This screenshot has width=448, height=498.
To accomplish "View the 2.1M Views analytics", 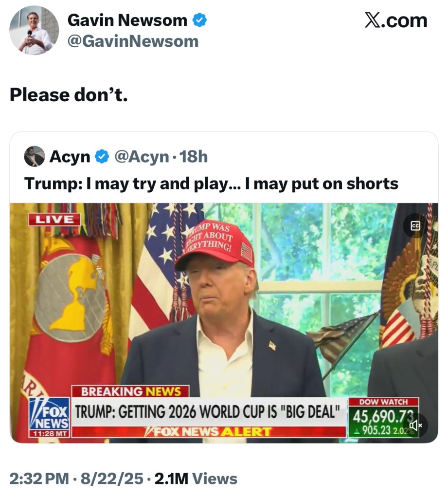I will pyautogui.click(x=196, y=479).
